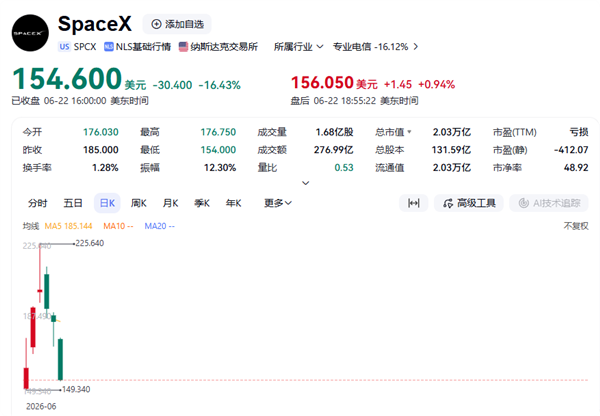Click 振幅 value 12.30%

220,167
